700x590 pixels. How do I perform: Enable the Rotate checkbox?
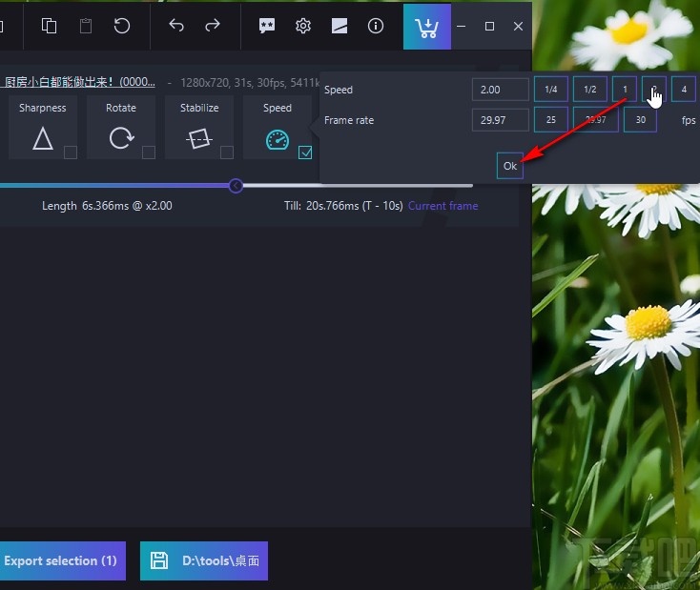pos(149,153)
